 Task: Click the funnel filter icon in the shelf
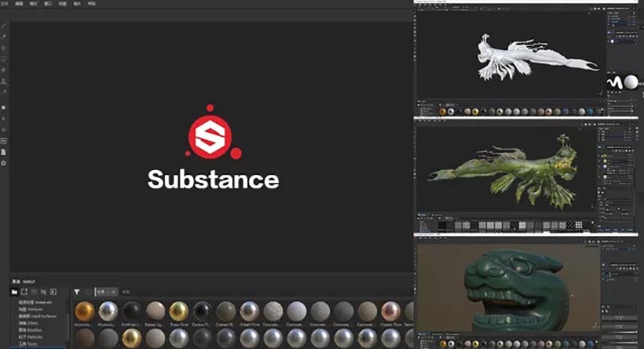(x=77, y=292)
